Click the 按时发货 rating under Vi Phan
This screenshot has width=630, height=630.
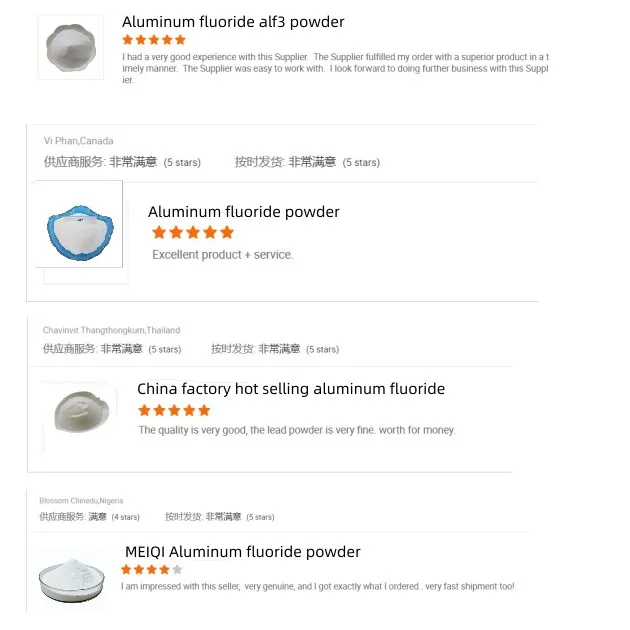click(307, 162)
